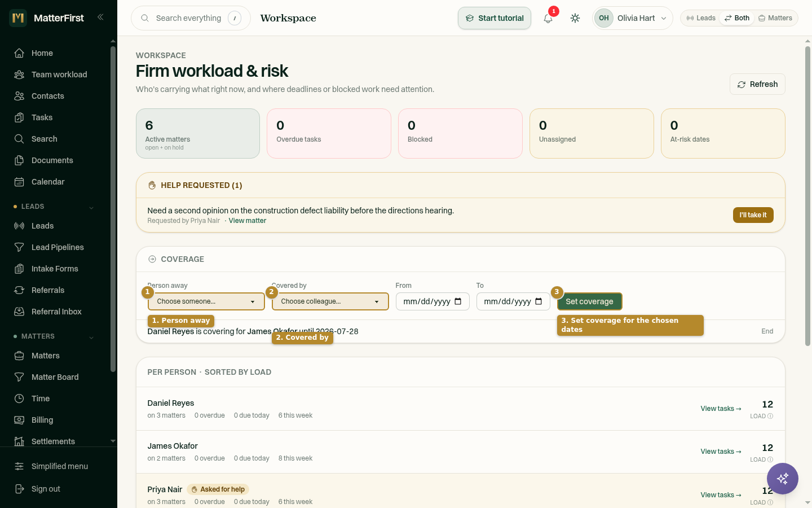
Task: Click the Refresh button
Action: click(757, 84)
